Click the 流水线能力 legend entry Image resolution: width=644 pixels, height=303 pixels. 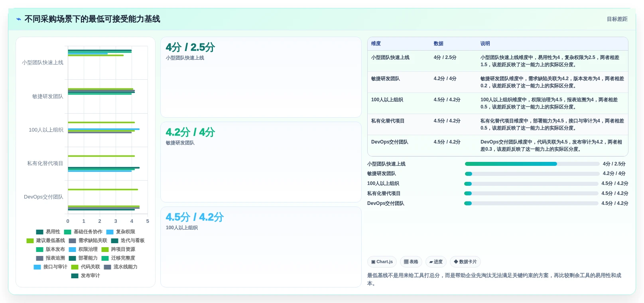[120, 267]
